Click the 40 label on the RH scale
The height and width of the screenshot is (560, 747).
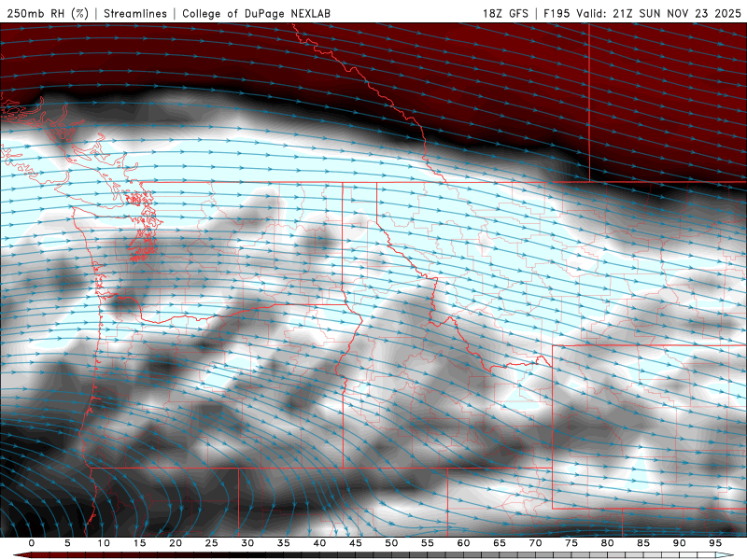point(319,543)
